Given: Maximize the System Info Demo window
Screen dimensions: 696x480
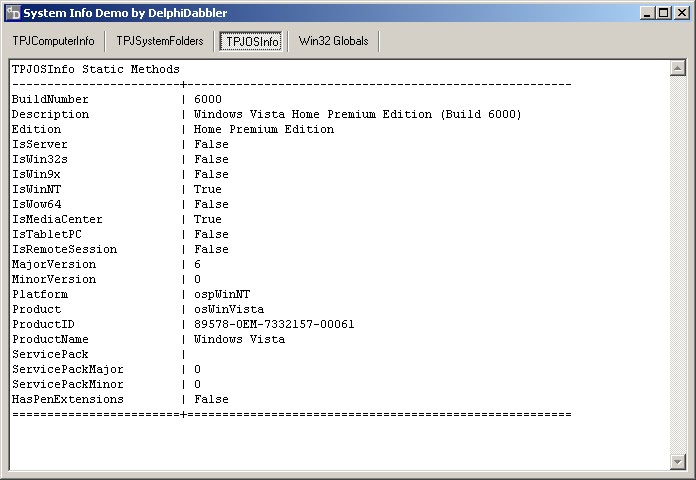Looking at the screenshot, I should click(x=664, y=13).
